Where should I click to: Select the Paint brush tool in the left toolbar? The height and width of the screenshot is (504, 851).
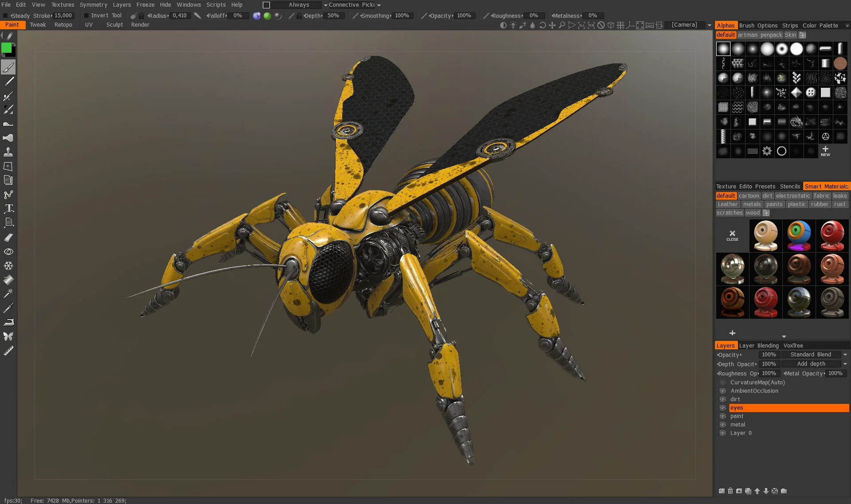coord(8,67)
